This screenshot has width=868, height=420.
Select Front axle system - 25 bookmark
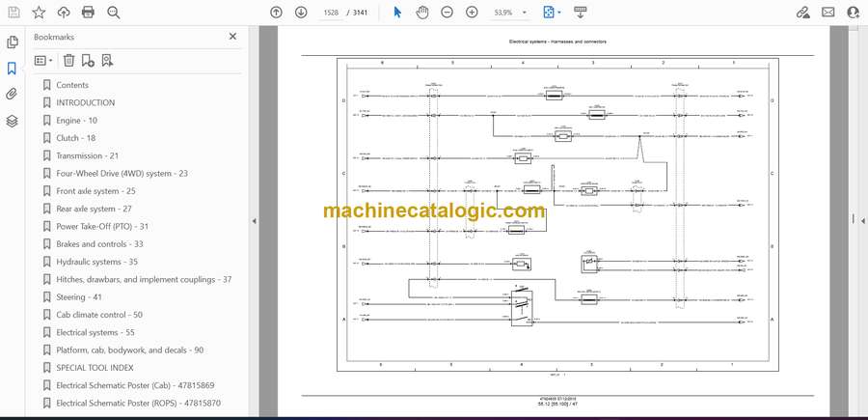coord(95,191)
